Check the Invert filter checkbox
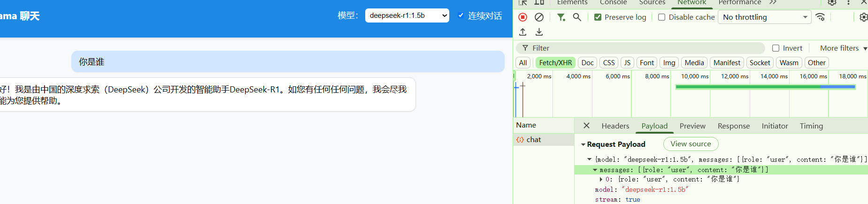 pyautogui.click(x=776, y=48)
